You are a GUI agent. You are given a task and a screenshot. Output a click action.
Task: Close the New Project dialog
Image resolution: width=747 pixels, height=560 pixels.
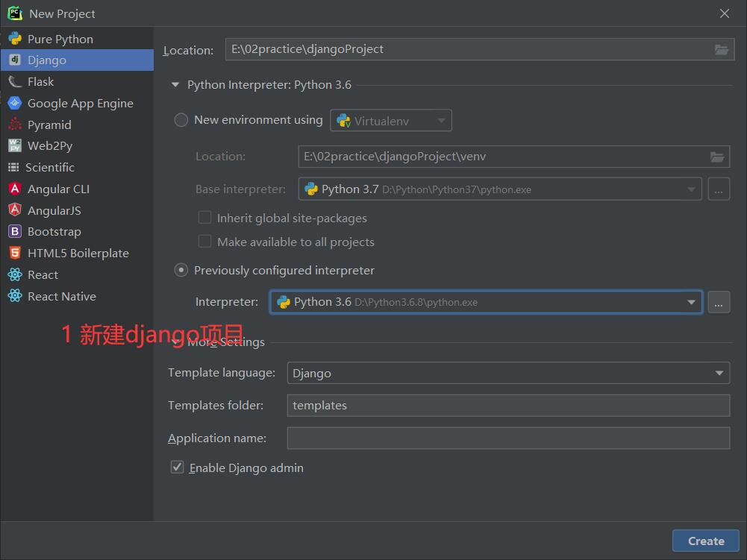pos(724,13)
